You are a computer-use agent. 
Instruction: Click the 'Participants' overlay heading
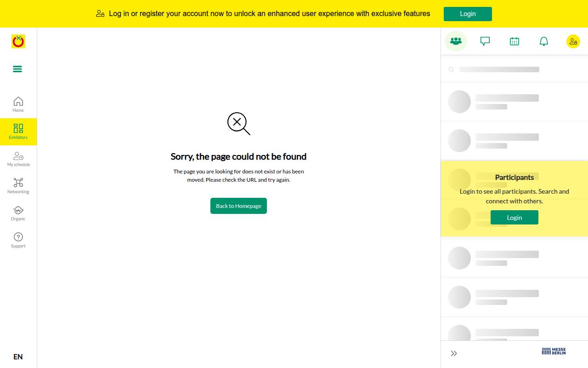coord(514,178)
